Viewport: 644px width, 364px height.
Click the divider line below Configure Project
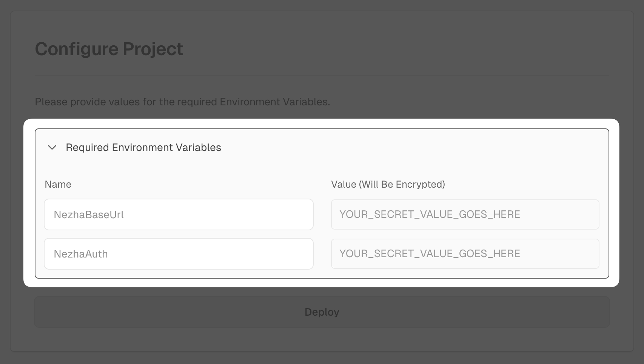click(x=322, y=75)
